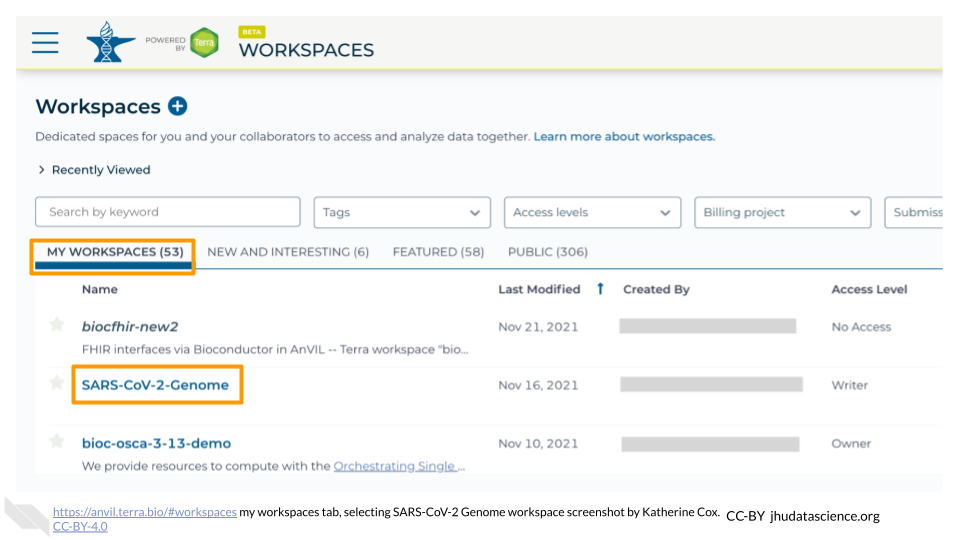Follow the Orchestrating Single link
This screenshot has width=960, height=540.
[x=396, y=466]
